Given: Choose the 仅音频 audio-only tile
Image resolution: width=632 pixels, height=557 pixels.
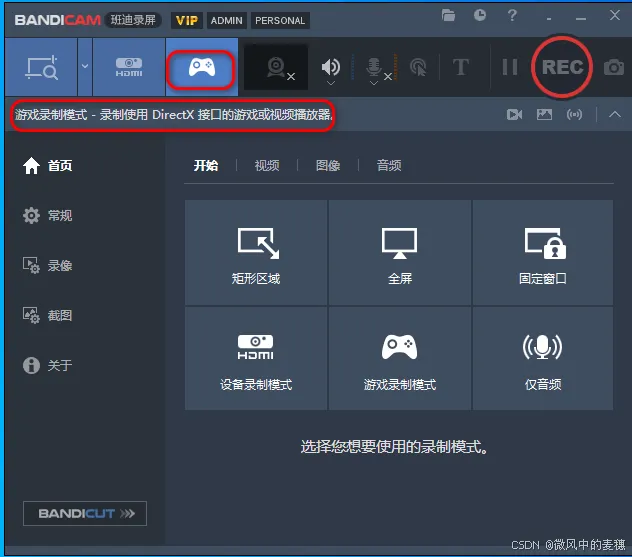Looking at the screenshot, I should point(543,359).
